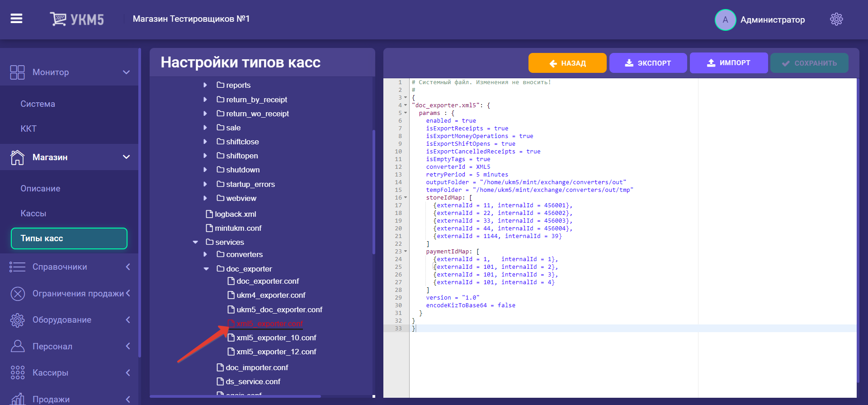The image size is (868, 405).
Task: Click the ЭКСПОРТ button
Action: [x=648, y=63]
